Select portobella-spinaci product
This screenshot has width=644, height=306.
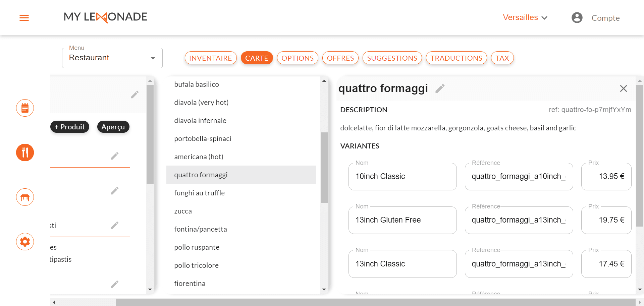pos(241,139)
